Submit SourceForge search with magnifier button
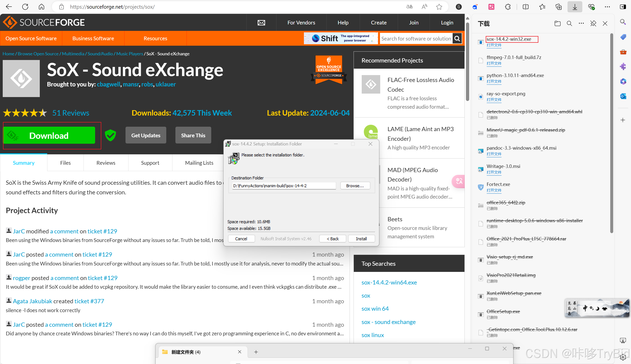631x364 pixels. tap(457, 39)
